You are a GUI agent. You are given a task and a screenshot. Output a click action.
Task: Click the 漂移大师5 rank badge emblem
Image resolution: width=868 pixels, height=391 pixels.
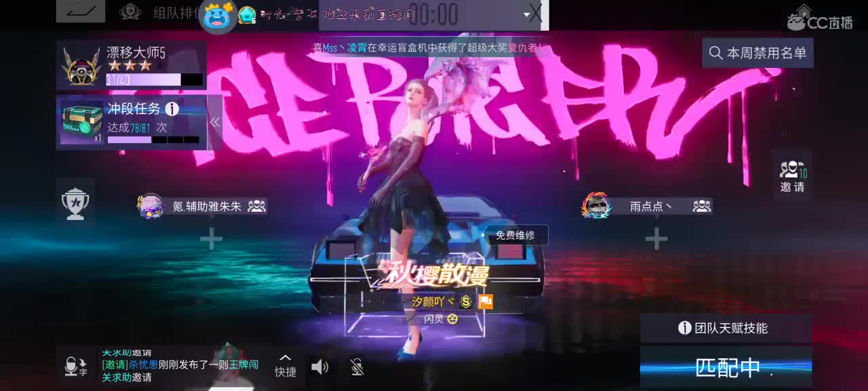click(81, 66)
